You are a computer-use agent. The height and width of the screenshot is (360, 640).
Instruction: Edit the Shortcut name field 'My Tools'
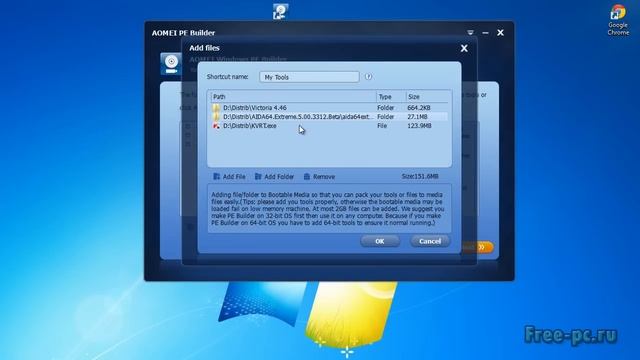click(x=309, y=77)
